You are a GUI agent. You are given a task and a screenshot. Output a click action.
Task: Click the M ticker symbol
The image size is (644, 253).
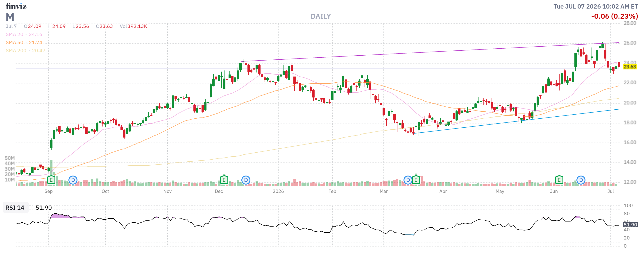pos(10,17)
